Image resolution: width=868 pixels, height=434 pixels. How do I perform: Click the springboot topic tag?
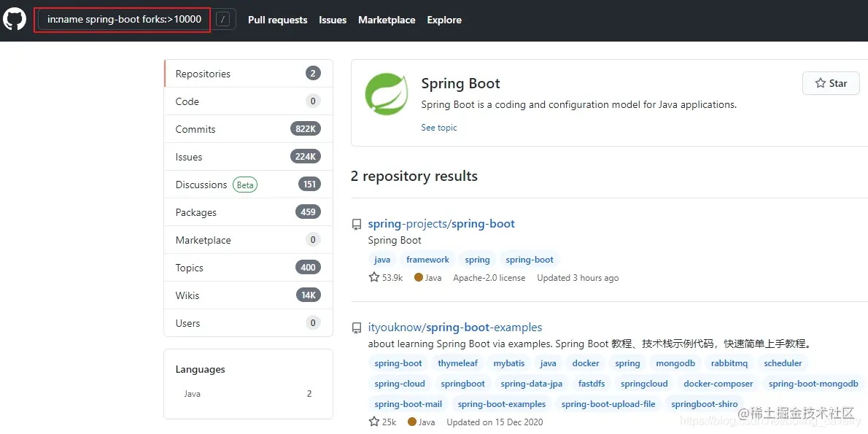tap(462, 384)
